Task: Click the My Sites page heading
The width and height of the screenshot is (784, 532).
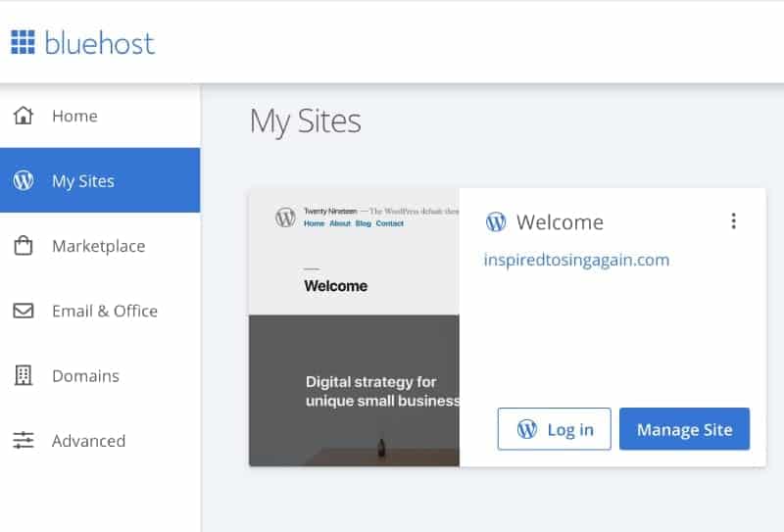Action: pos(306,121)
